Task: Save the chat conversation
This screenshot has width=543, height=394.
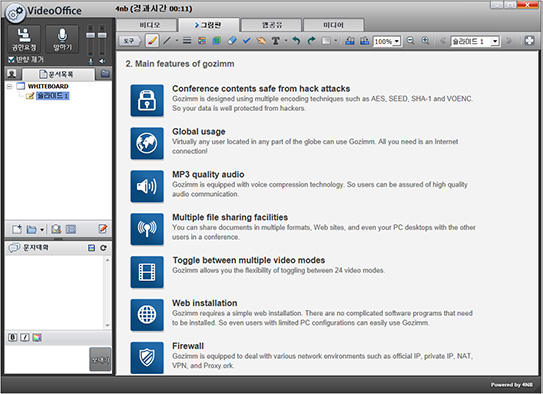Action: 91,248
